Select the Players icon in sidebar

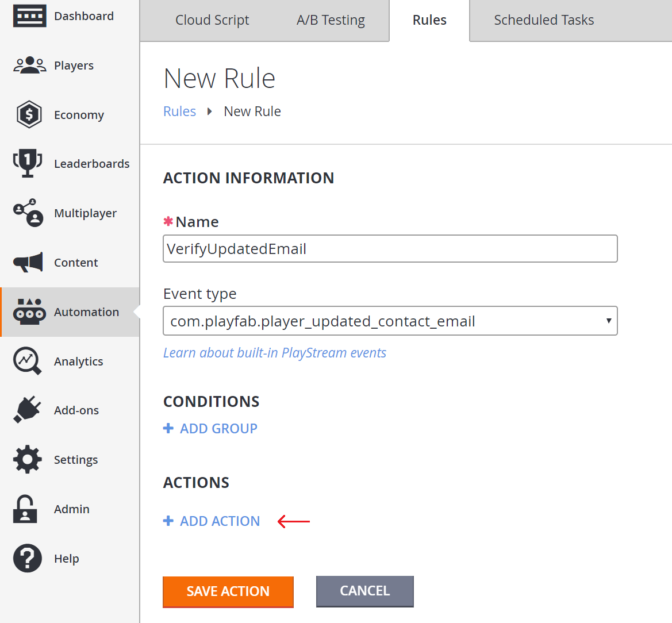tap(29, 65)
